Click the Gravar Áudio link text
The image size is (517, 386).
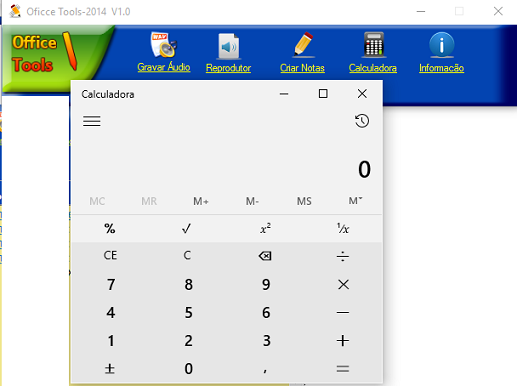pyautogui.click(x=164, y=67)
